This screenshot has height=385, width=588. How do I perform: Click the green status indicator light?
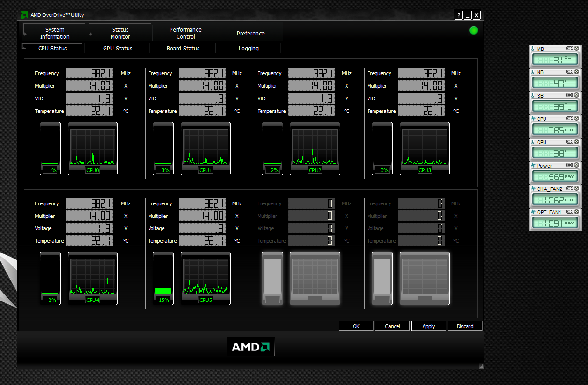tap(474, 30)
